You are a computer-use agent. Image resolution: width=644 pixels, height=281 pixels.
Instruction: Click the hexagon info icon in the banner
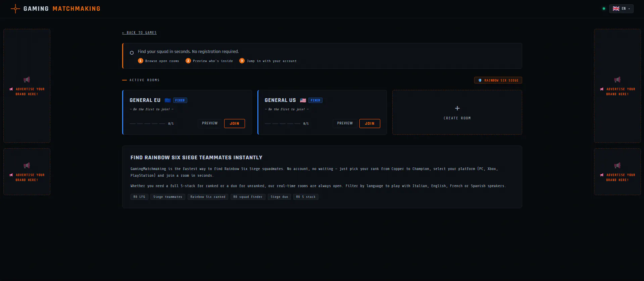[132, 53]
